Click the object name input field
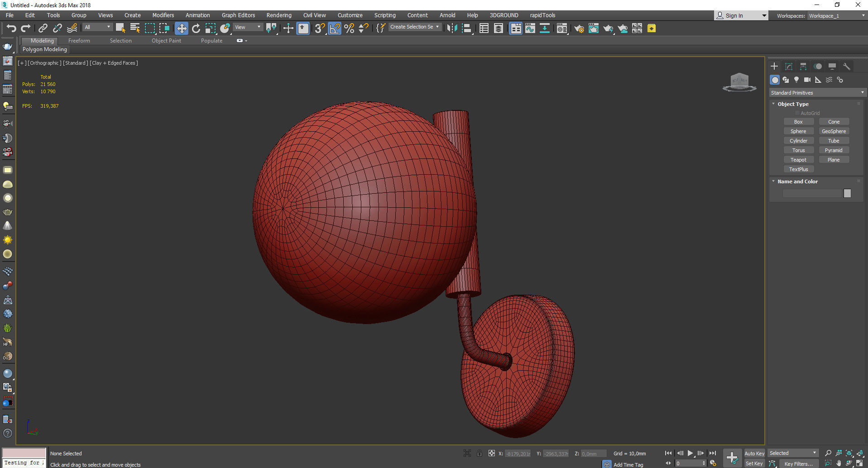 (812, 193)
